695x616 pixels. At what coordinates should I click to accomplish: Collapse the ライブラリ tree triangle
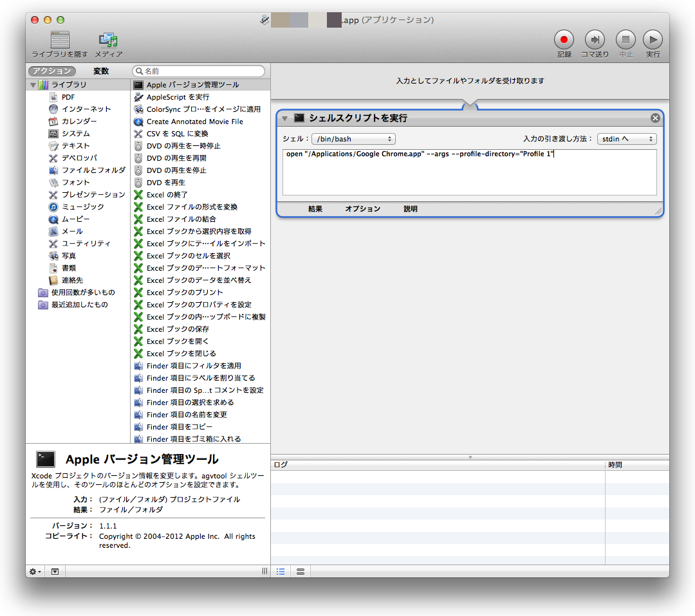click(x=32, y=85)
